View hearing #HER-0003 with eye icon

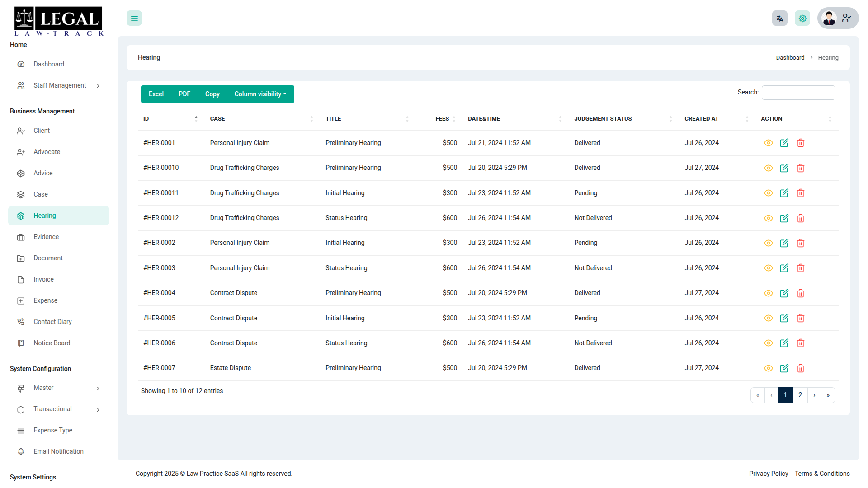pyautogui.click(x=769, y=268)
